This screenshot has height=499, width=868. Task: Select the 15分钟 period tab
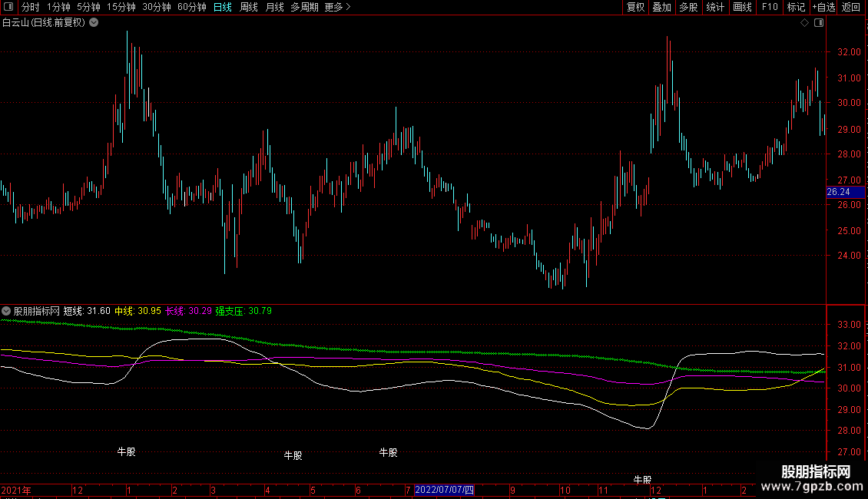point(121,7)
